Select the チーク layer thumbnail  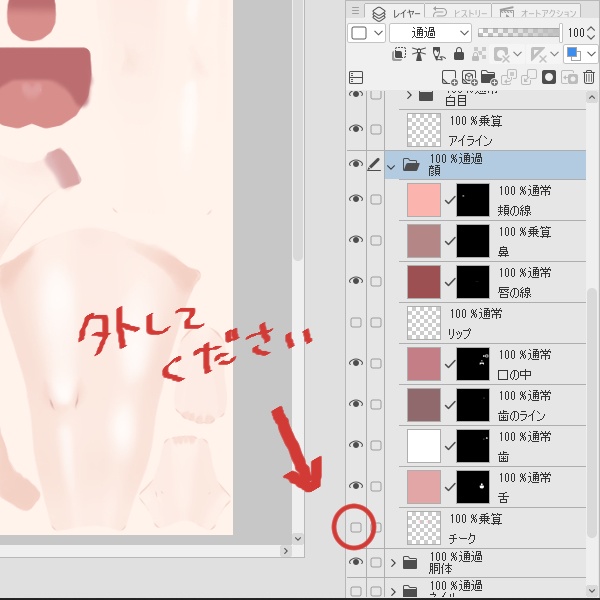[424, 528]
